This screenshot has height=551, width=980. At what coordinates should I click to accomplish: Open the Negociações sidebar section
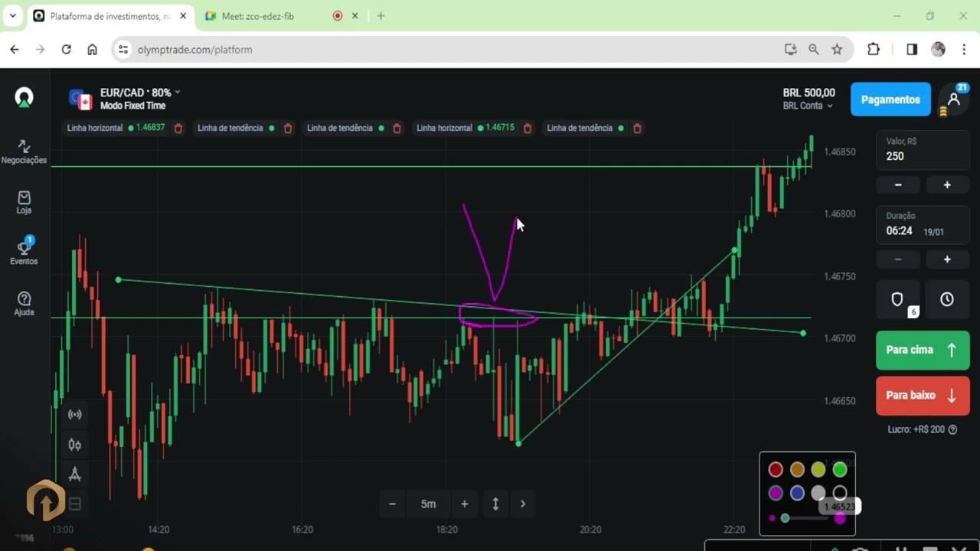[24, 152]
